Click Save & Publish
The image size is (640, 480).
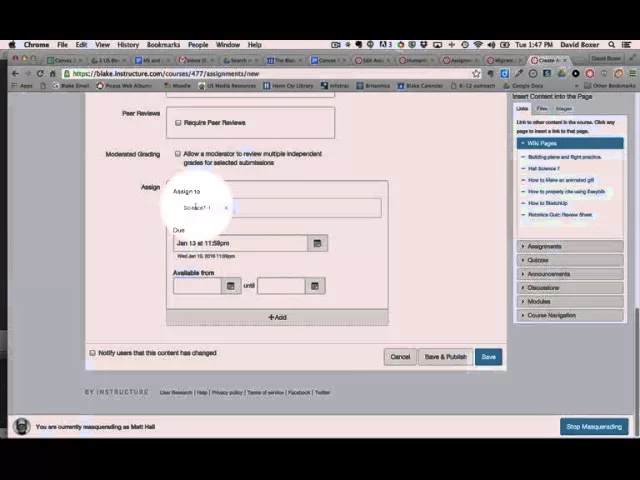point(445,357)
